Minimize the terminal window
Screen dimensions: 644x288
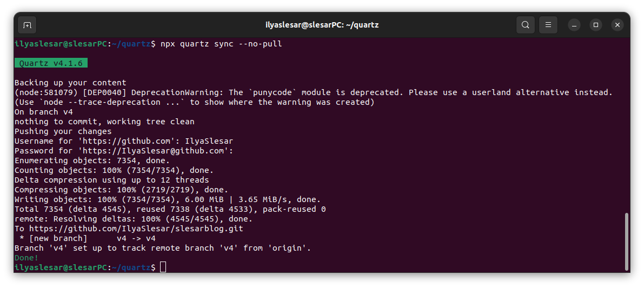coord(574,25)
